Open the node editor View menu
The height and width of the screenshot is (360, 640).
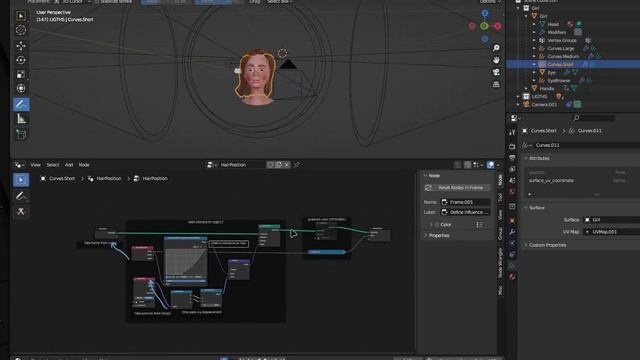point(36,165)
